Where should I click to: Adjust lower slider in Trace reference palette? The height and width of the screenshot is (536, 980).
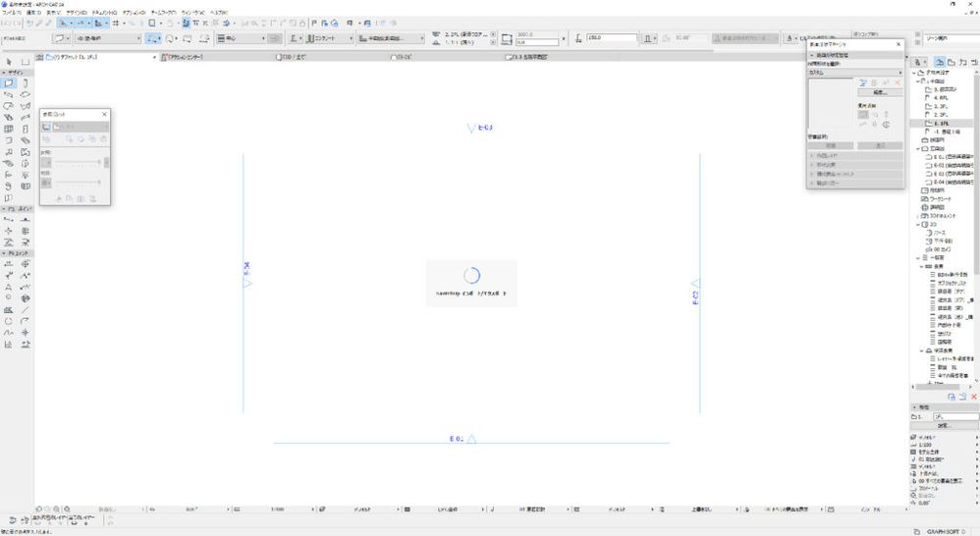coord(79,183)
